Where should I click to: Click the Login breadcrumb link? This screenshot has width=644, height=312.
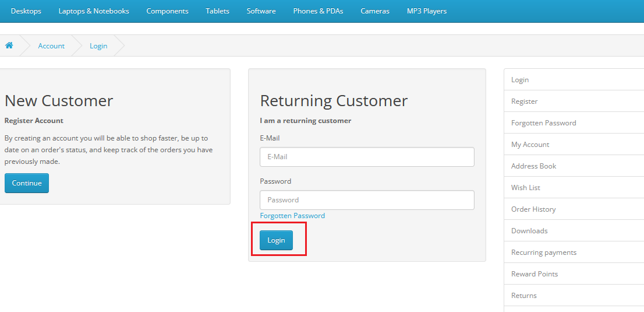[98, 45]
